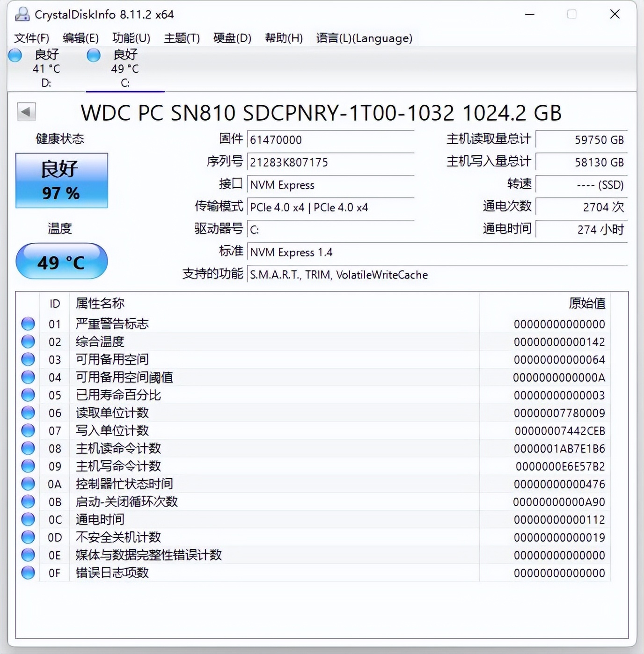Click the status indicator for 通电时间 attribute
Viewport: 644px width, 654px height.
coord(28,519)
